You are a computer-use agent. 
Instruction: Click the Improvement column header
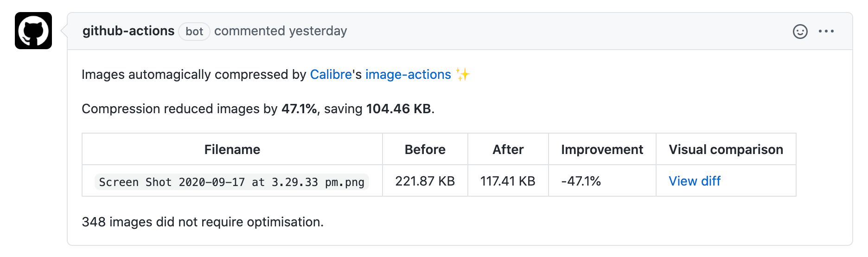pyautogui.click(x=602, y=149)
